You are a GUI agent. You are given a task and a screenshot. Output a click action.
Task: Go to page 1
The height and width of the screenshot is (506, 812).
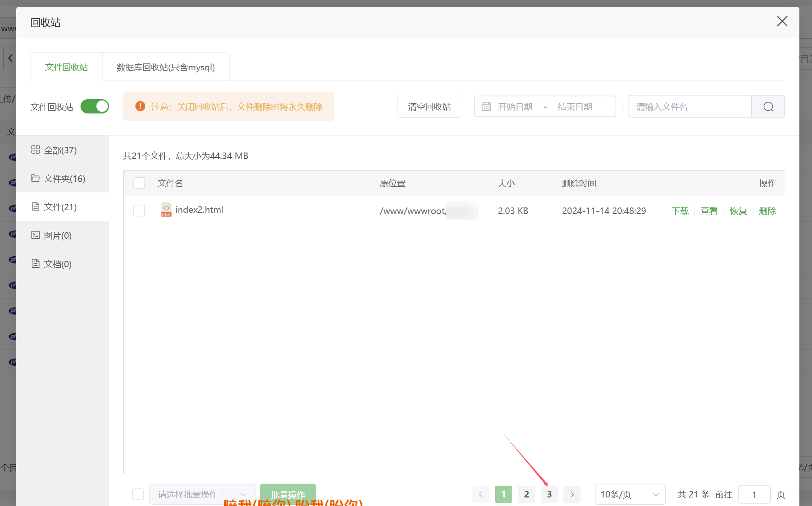tap(504, 494)
